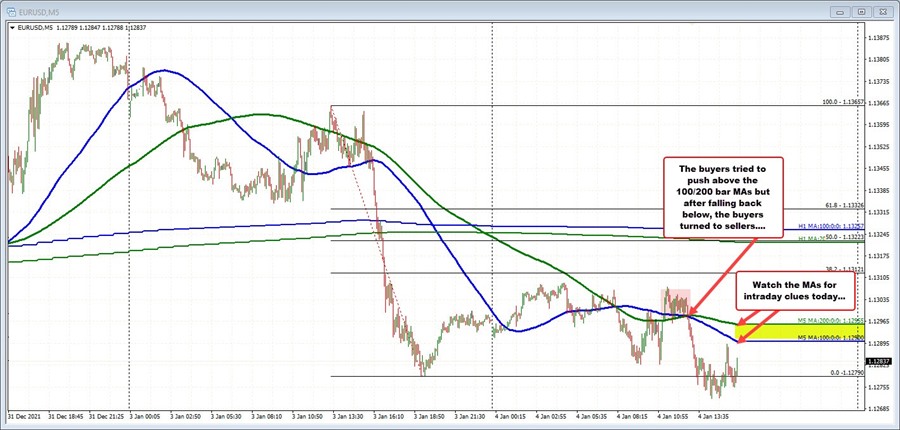This screenshot has width=900, height=430.
Task: Click the 31 Dec 2021 time axis label
Action: click(25, 419)
